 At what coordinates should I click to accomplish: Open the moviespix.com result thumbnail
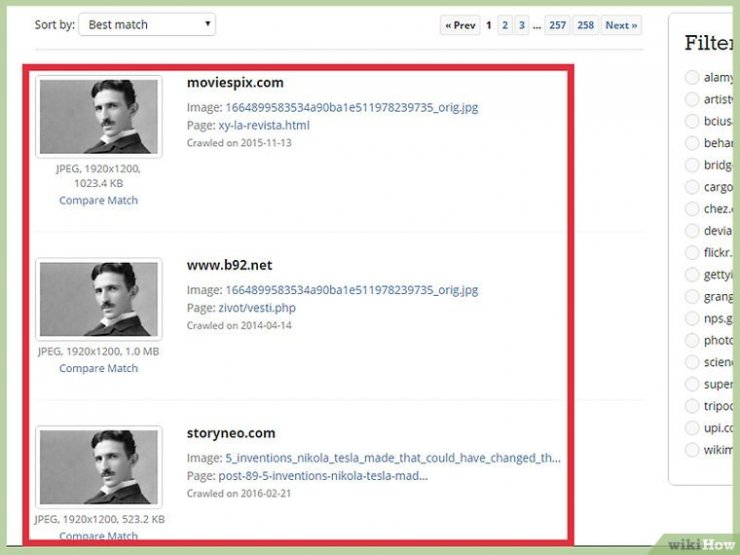click(99, 117)
